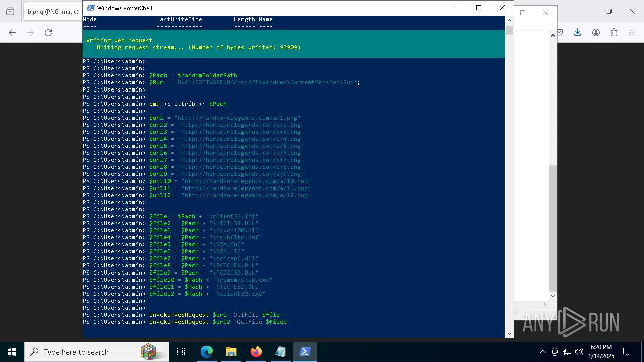This screenshot has width=644, height=362.
Task: Open the notepad-style app on the taskbar
Action: tap(280, 352)
